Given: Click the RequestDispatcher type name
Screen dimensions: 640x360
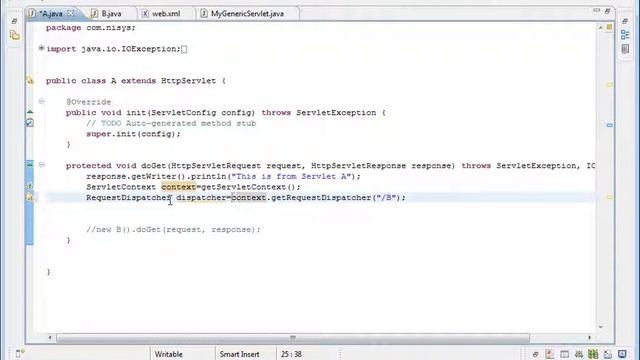Looking at the screenshot, I should 129,198.
